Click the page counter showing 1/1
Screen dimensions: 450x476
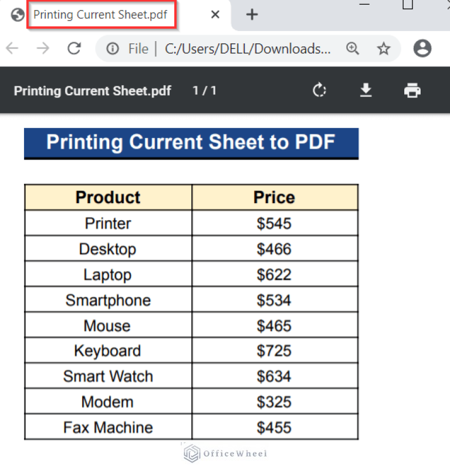pyautogui.click(x=204, y=90)
